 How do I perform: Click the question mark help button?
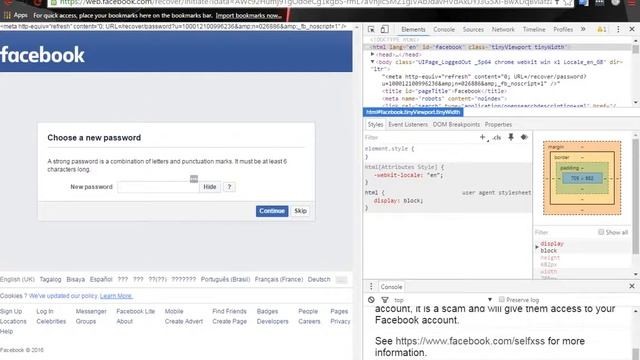(229, 187)
